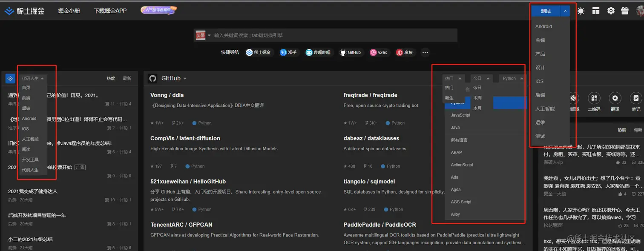Click the gift box icon in the header
The image size is (644, 251).
625,11
